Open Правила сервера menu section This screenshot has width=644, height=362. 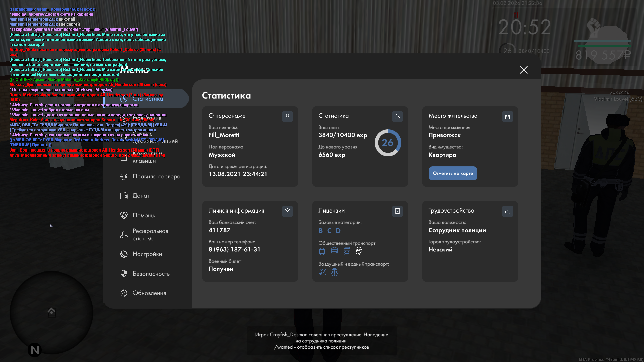pyautogui.click(x=156, y=176)
